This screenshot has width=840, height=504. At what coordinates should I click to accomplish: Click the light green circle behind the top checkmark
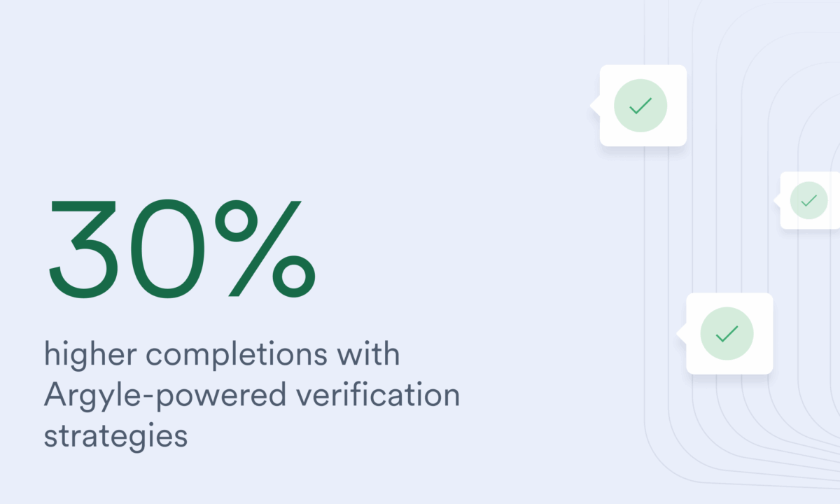pyautogui.click(x=640, y=106)
